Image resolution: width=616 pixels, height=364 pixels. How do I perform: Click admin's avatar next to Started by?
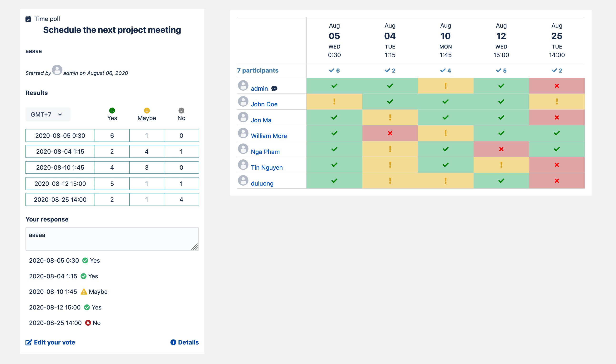point(57,70)
